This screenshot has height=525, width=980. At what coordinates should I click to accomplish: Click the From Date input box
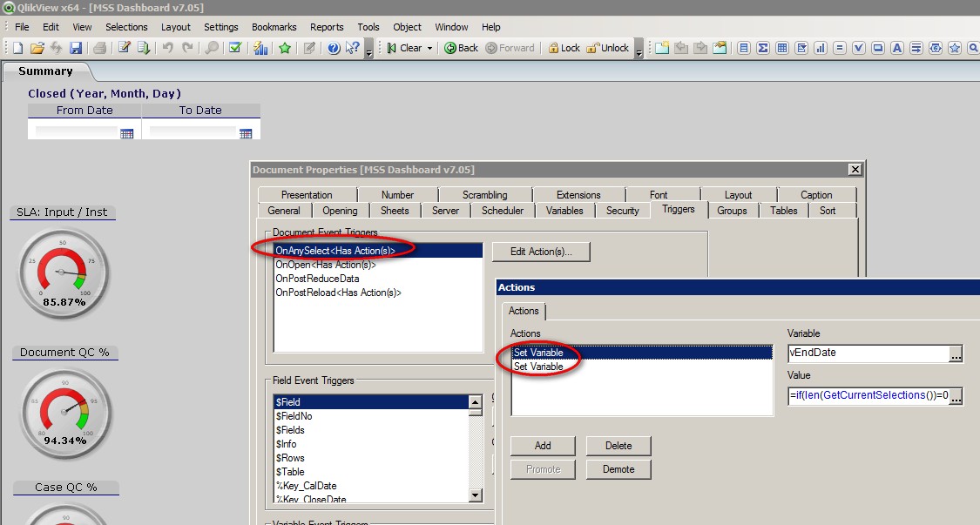77,131
